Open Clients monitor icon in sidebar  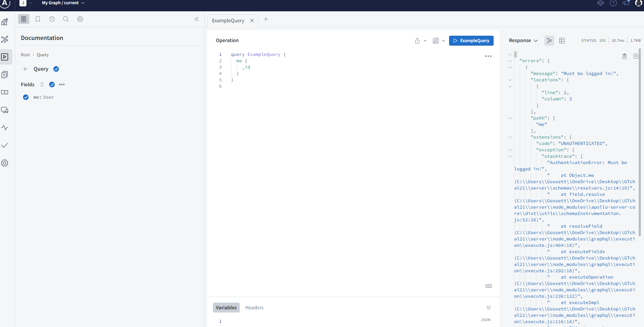pos(5,110)
